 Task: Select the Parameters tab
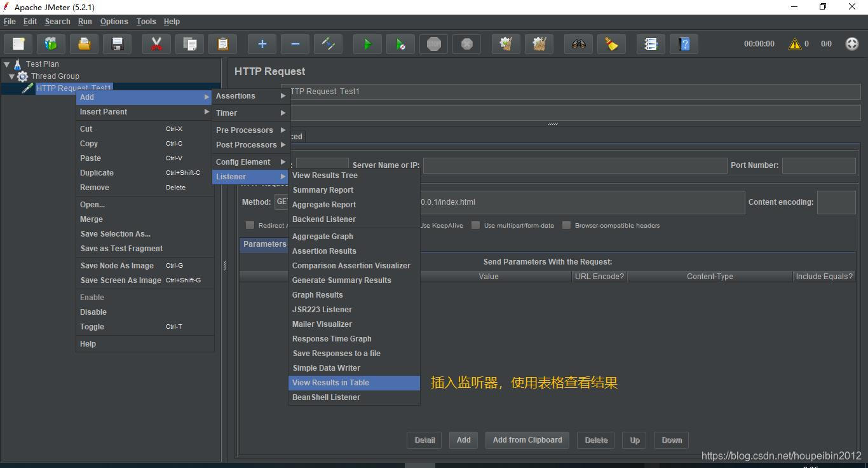(264, 244)
